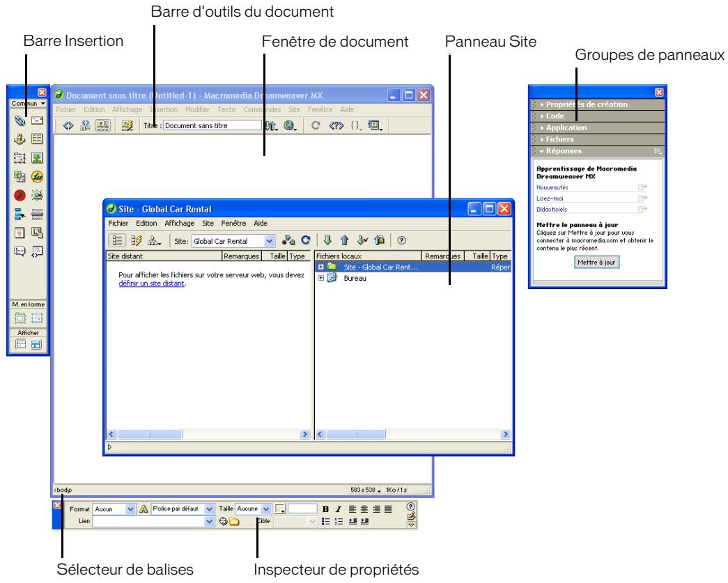Put files with the blue up arrow
This screenshot has width=728, height=583.
(345, 240)
